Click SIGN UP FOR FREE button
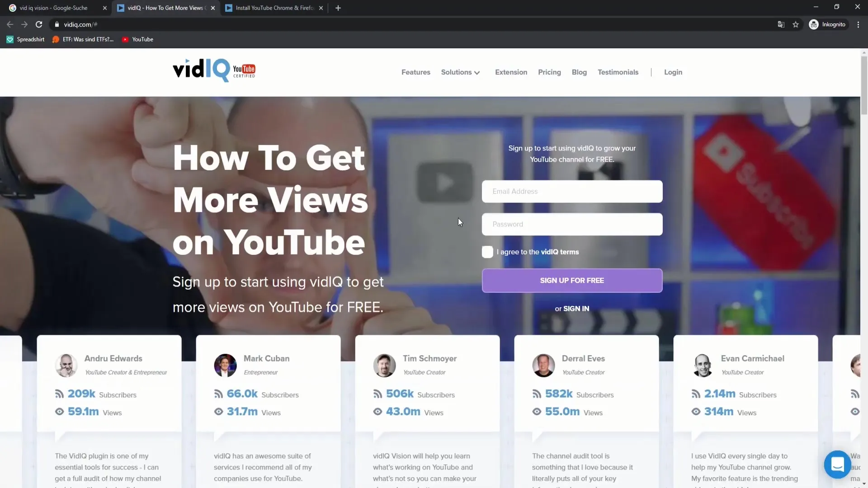868x488 pixels. pos(572,281)
